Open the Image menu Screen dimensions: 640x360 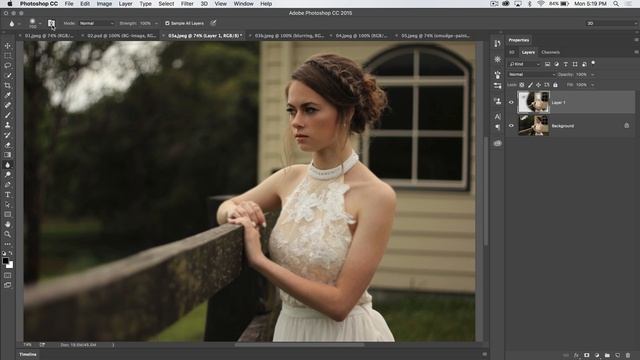[104, 4]
